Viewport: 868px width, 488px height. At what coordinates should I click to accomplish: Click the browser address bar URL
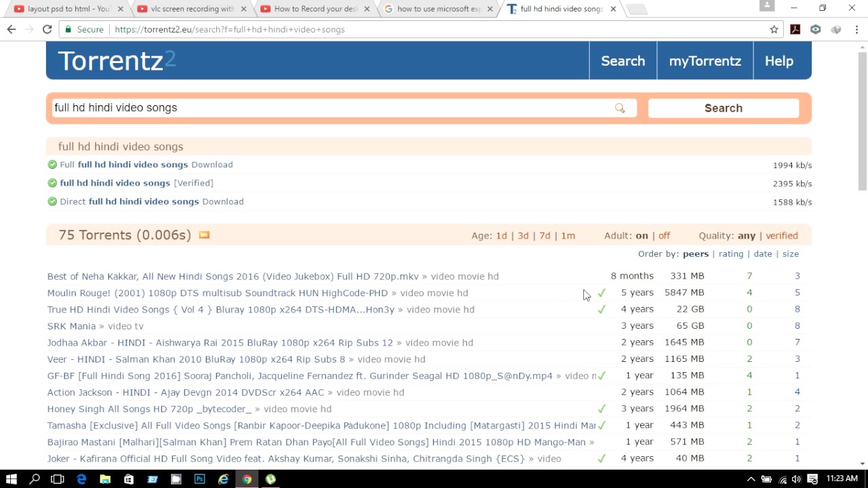pyautogui.click(x=230, y=29)
